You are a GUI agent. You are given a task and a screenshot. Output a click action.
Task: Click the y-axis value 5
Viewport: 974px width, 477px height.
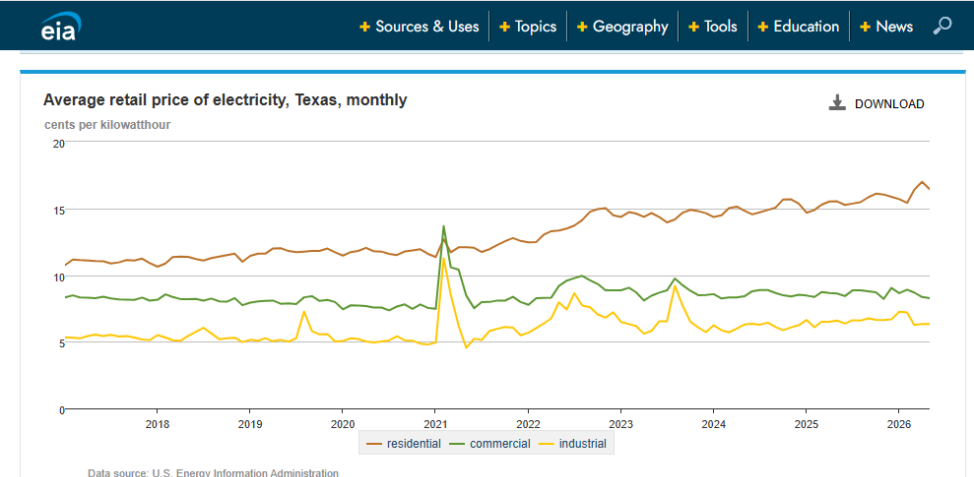coord(61,343)
